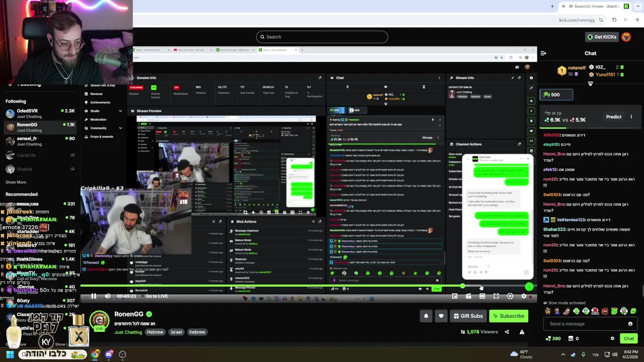Pause the stream video
This screenshot has width=644, height=362.
(x=94, y=296)
